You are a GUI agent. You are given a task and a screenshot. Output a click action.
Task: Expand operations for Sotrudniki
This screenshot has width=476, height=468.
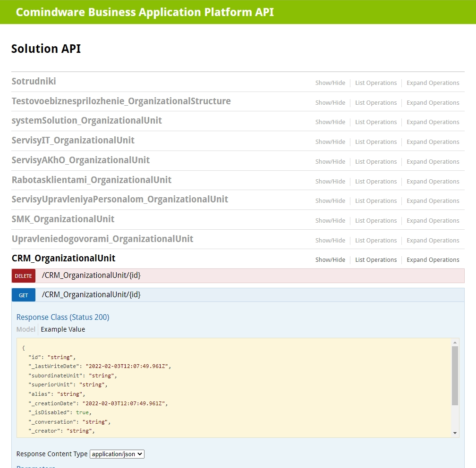433,83
